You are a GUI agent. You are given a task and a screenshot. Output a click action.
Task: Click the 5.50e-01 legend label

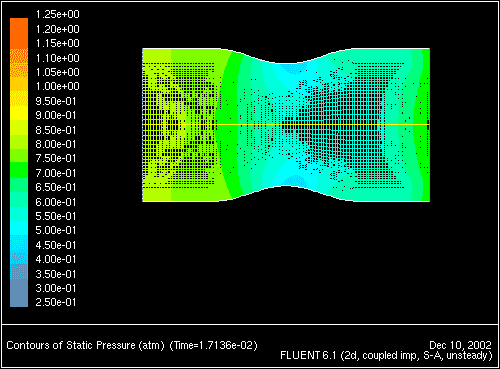tap(56, 216)
